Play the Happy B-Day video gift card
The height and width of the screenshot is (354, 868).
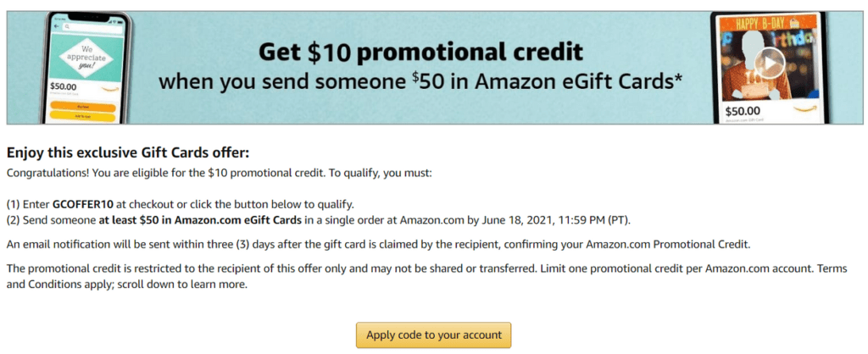pos(770,64)
